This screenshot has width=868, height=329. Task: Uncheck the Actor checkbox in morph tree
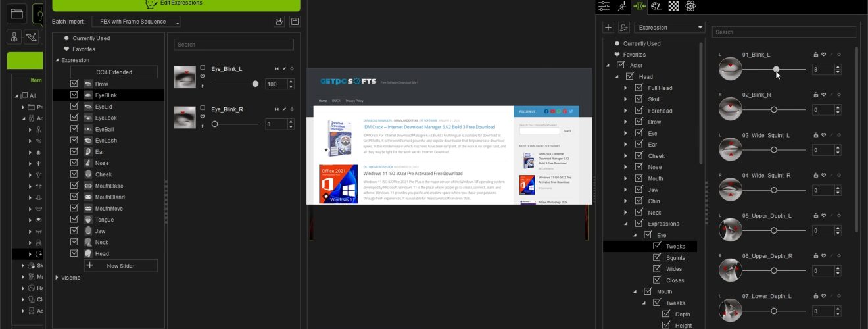point(621,65)
